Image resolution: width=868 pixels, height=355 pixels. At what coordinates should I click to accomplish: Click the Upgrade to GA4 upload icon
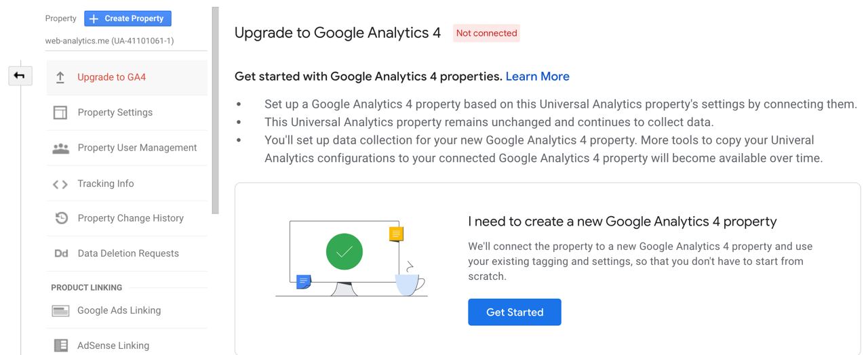[x=60, y=77]
